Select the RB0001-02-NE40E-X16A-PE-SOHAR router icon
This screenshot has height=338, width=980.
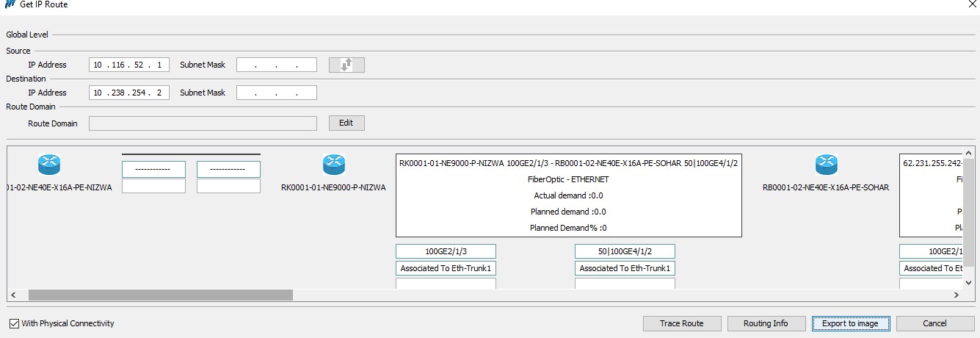826,165
